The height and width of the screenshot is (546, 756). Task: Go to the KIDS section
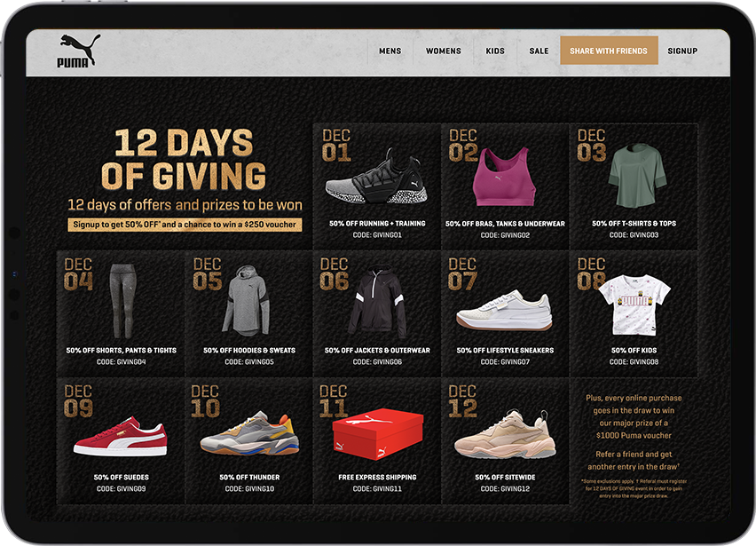coord(494,51)
